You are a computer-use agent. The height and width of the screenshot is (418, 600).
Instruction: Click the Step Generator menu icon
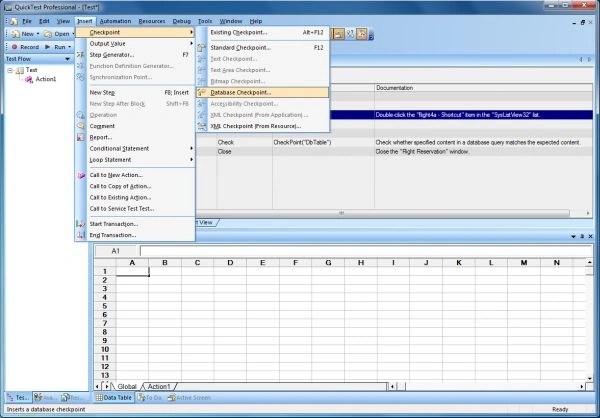point(80,55)
